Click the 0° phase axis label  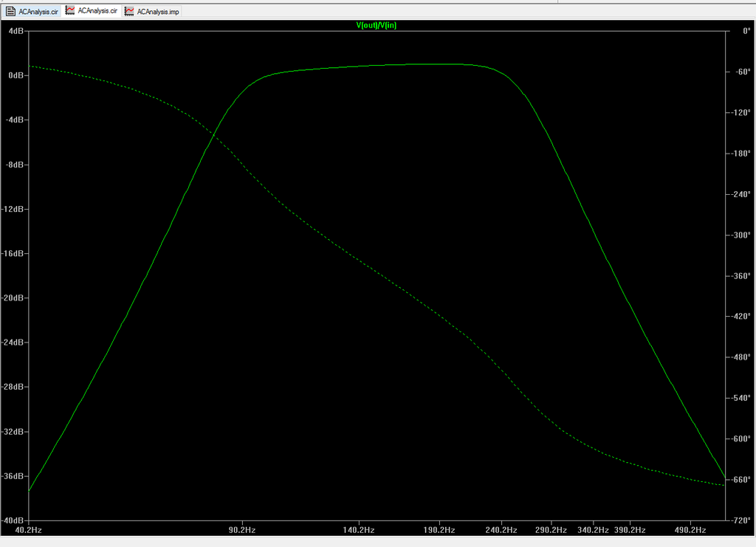coord(746,31)
